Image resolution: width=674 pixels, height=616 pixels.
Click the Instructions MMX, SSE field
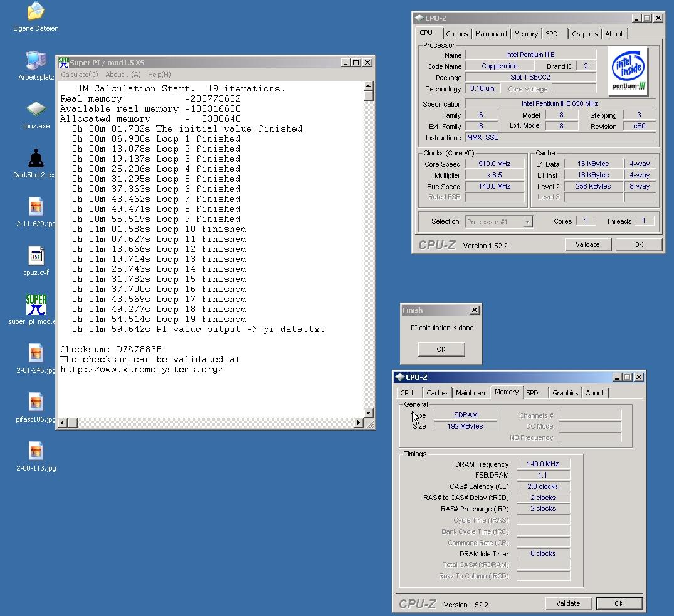tap(561, 137)
